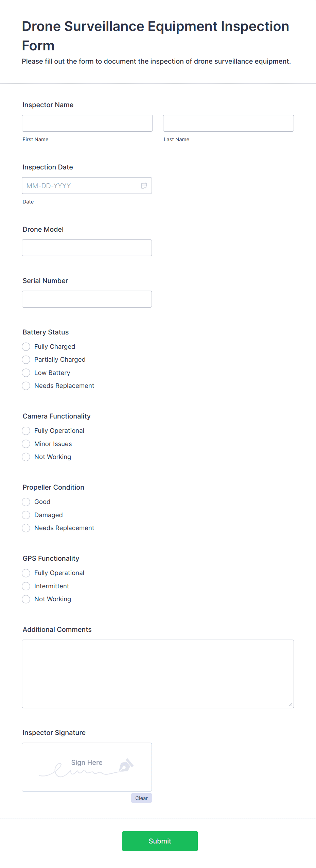
Task: Click the Serial Number text field
Action: [x=87, y=299]
